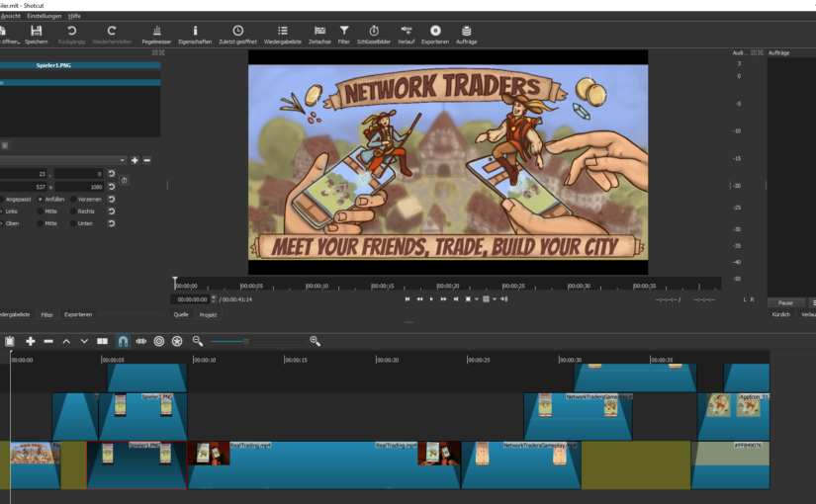Open the Hilfe menu
The image size is (816, 504).
click(74, 16)
